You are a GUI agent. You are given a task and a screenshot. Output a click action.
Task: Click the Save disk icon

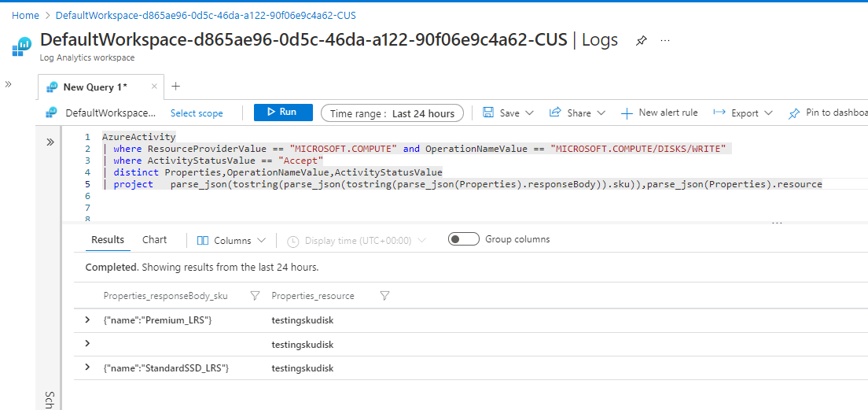point(488,113)
